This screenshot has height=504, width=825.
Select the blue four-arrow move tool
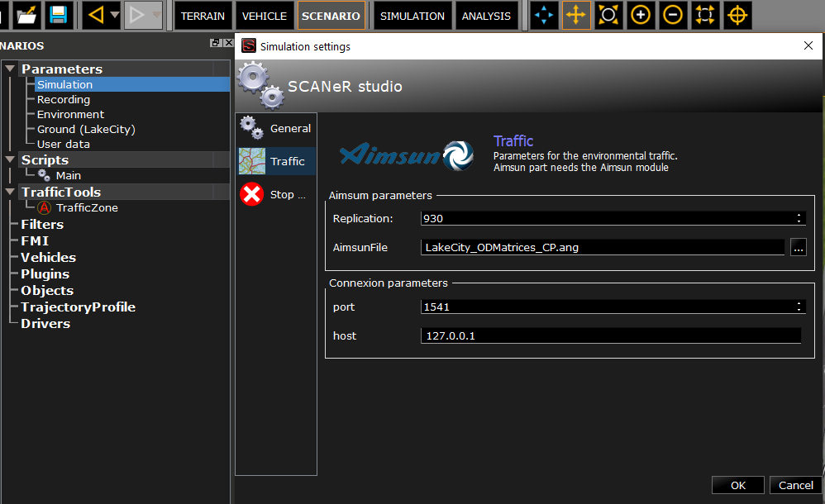tap(543, 15)
